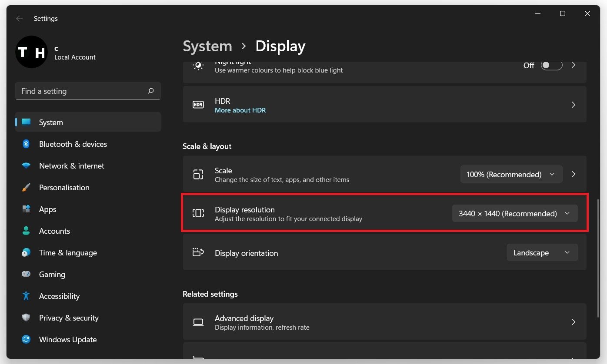
Task: Click the search magnifier icon
Action: coord(151,91)
